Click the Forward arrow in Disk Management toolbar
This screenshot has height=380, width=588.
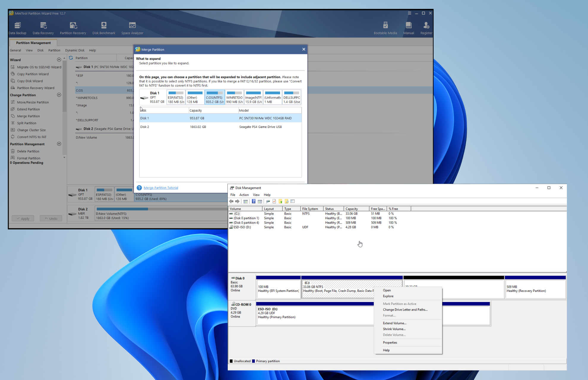click(237, 201)
